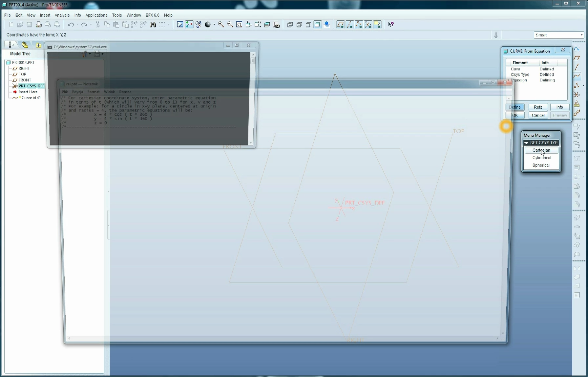This screenshot has height=377, width=588.
Task: Select the Csys Type row in CURVE dialog
Action: click(x=536, y=75)
